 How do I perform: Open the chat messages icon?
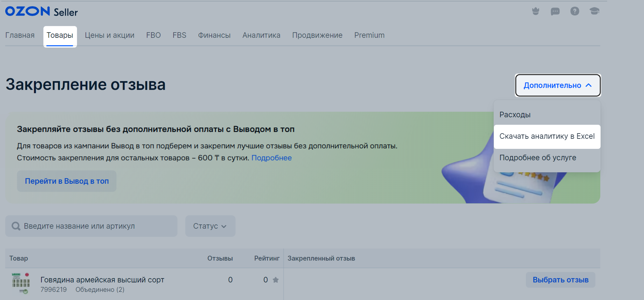(x=555, y=11)
